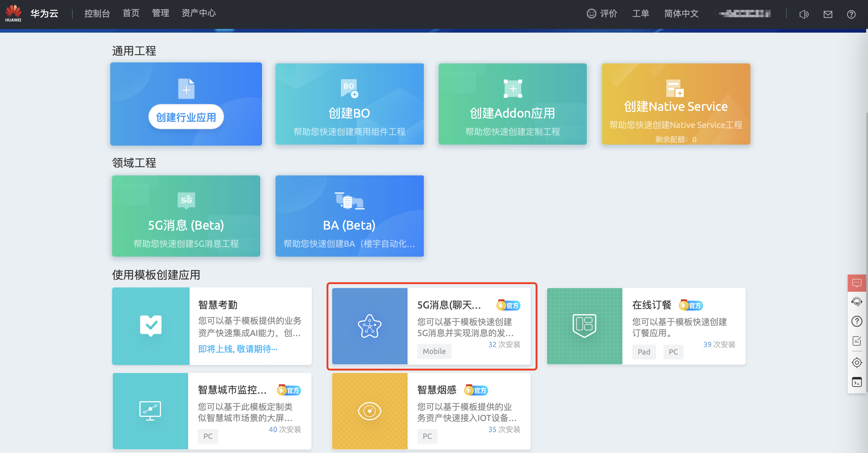The image size is (868, 453).
Task: Open the mail messages icon
Action: click(x=828, y=14)
